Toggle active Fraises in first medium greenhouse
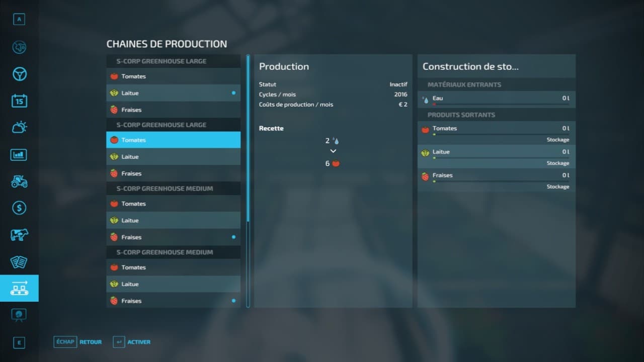The height and width of the screenshot is (362, 644). pos(173,237)
